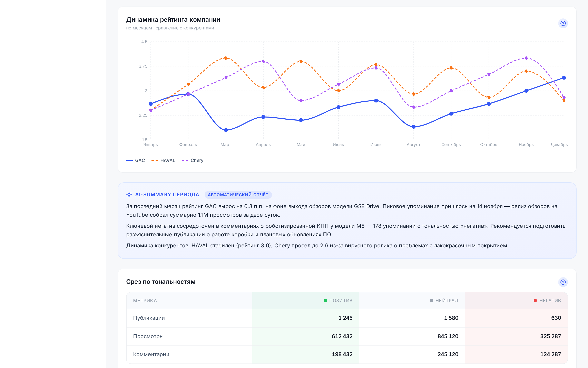Toggle the HAVAL series in the legend
588x368 pixels.
[163, 160]
